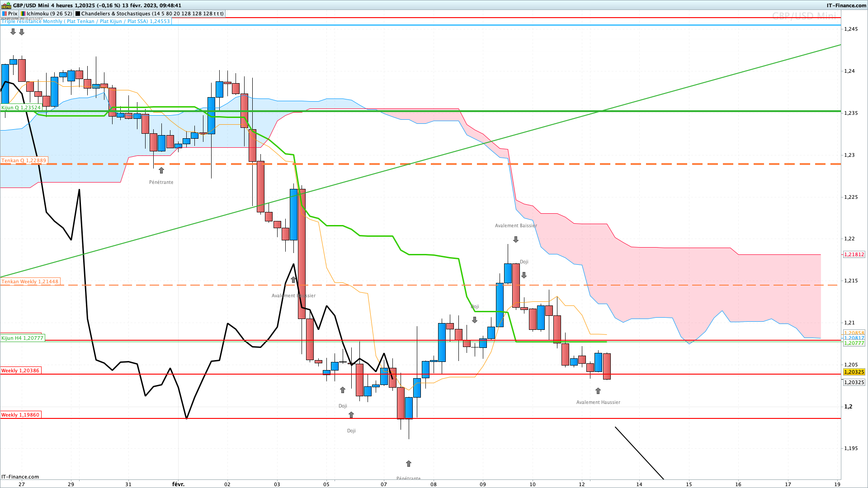Click the Tenkan Weekly 1,21448 label
This screenshot has width=868, height=488.
[x=30, y=282]
